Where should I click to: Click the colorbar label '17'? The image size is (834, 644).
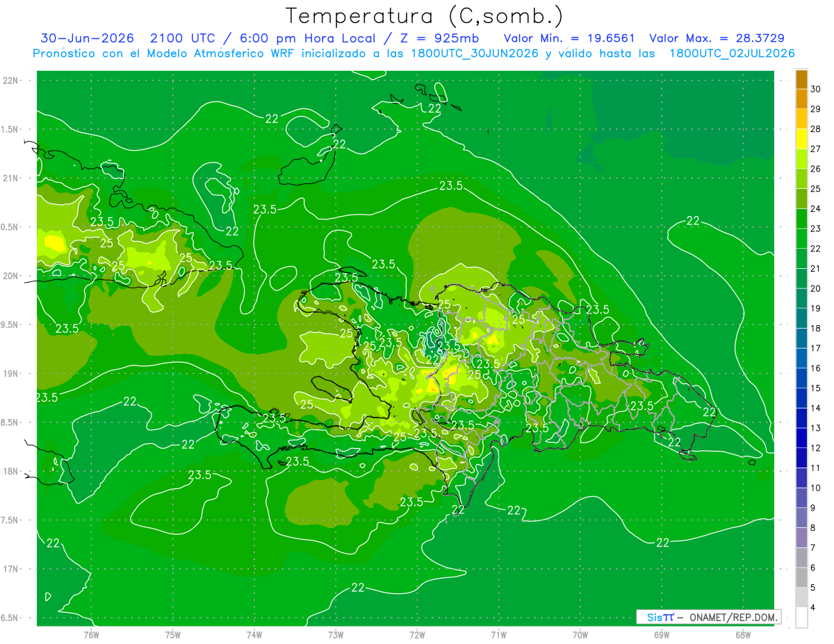pyautogui.click(x=816, y=349)
